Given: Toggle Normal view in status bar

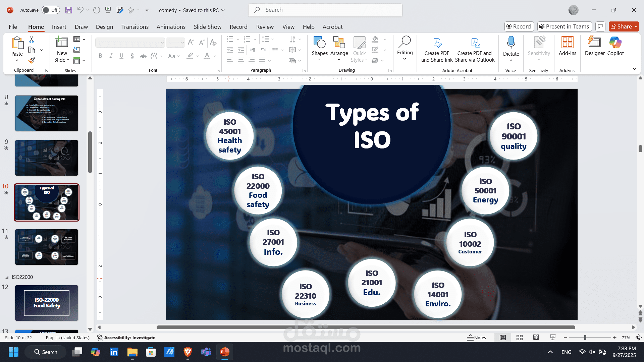Looking at the screenshot, I should (x=503, y=338).
